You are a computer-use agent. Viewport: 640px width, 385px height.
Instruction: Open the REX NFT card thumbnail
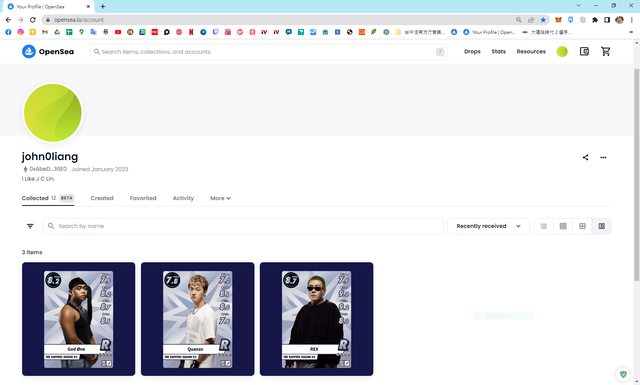click(x=316, y=319)
